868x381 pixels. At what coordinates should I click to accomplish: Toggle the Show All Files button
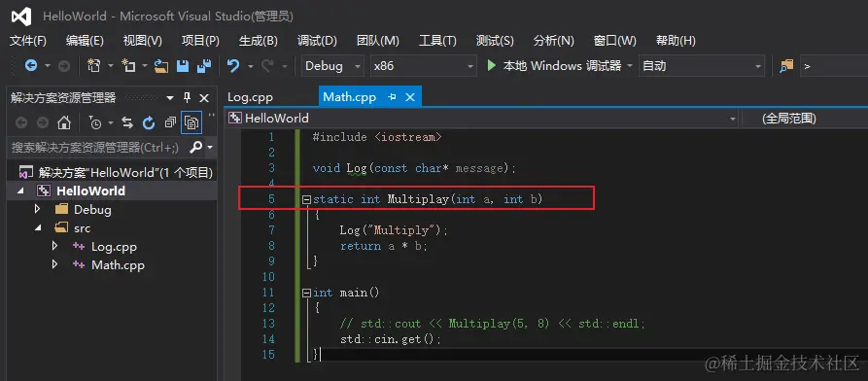click(191, 122)
